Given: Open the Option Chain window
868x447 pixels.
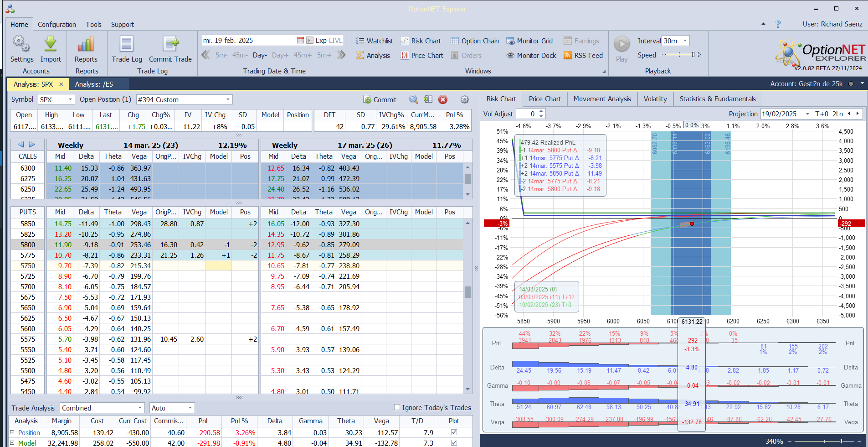Looking at the screenshot, I should [x=475, y=41].
